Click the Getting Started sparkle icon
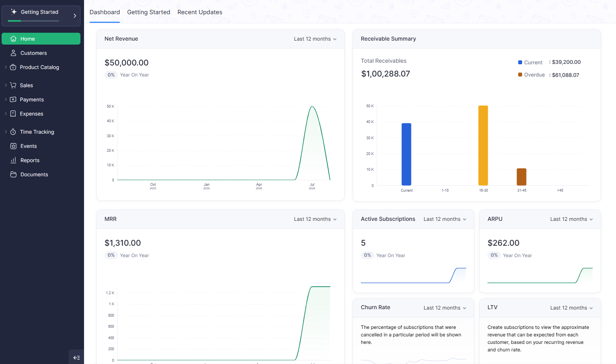The width and height of the screenshot is (616, 364). click(x=14, y=12)
